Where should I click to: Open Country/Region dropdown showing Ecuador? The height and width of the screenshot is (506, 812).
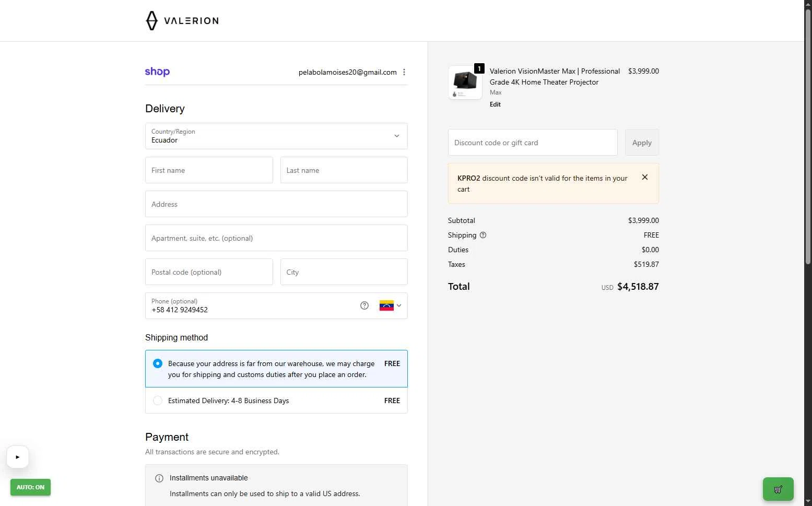click(x=276, y=136)
